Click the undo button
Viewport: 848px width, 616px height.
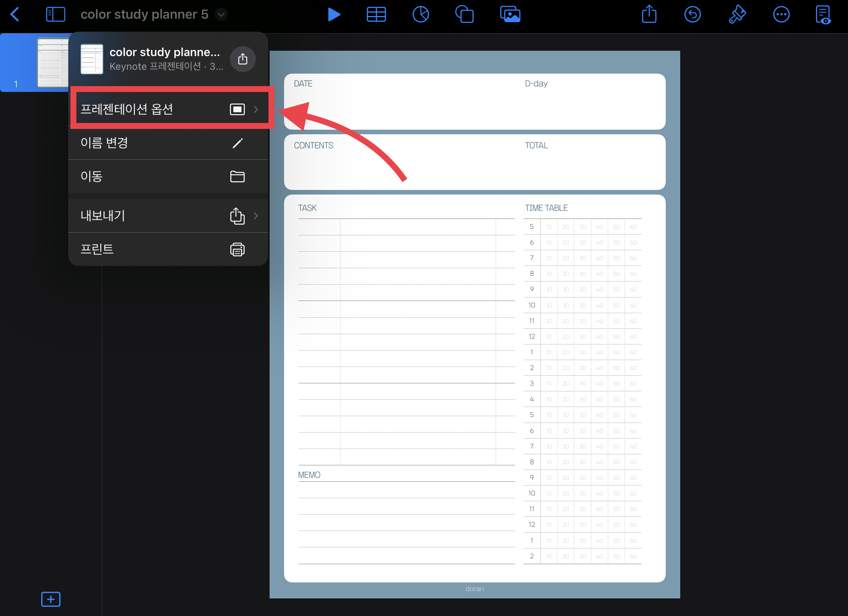(x=692, y=14)
